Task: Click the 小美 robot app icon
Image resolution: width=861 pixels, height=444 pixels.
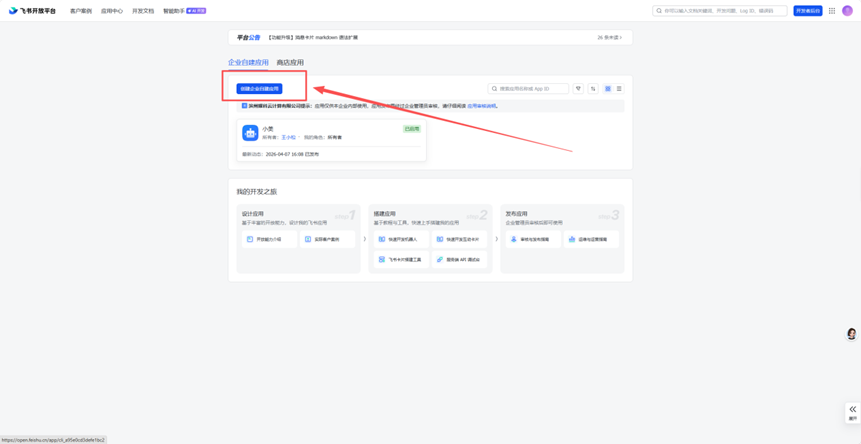Action: [250, 133]
